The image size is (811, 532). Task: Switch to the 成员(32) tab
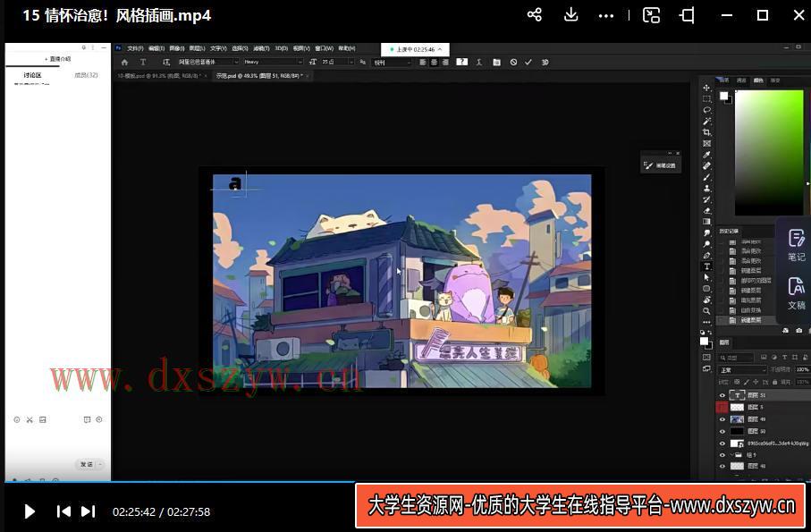point(85,75)
